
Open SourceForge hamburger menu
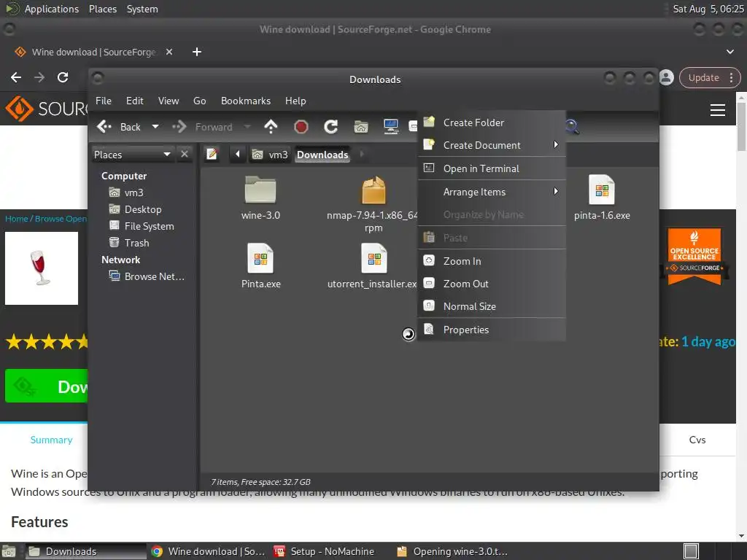718,110
